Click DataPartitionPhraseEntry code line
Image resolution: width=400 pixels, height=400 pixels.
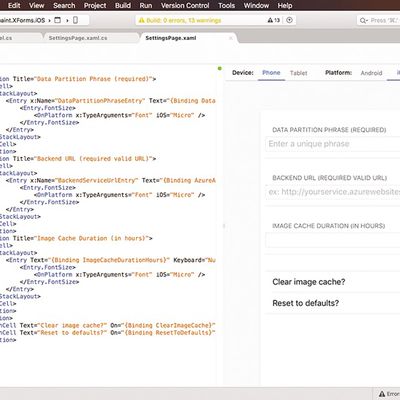[x=111, y=101]
